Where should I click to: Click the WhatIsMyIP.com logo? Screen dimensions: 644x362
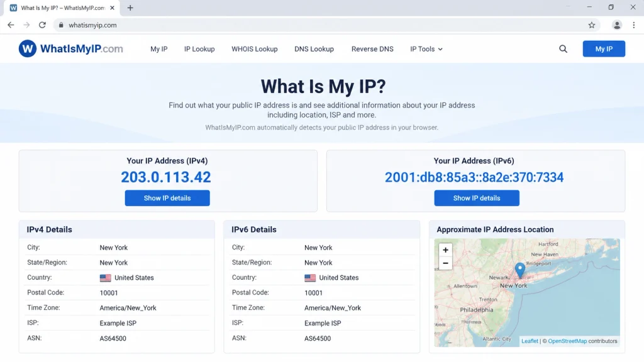(x=70, y=48)
